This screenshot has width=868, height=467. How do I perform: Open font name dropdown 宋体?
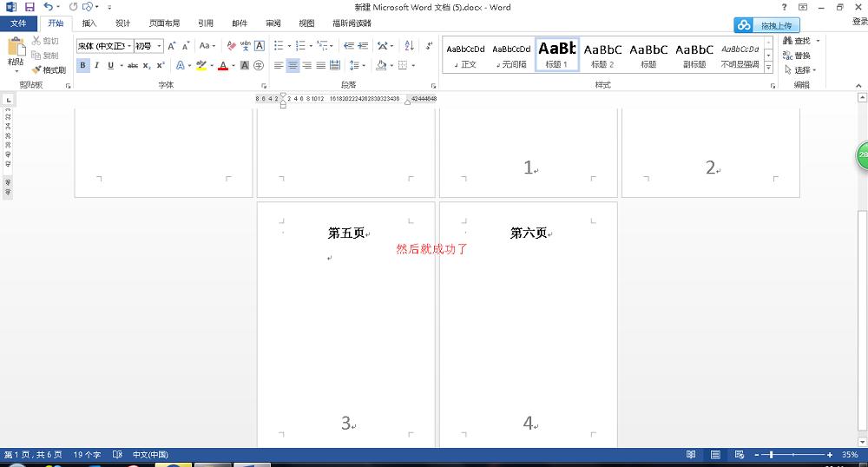click(x=129, y=46)
